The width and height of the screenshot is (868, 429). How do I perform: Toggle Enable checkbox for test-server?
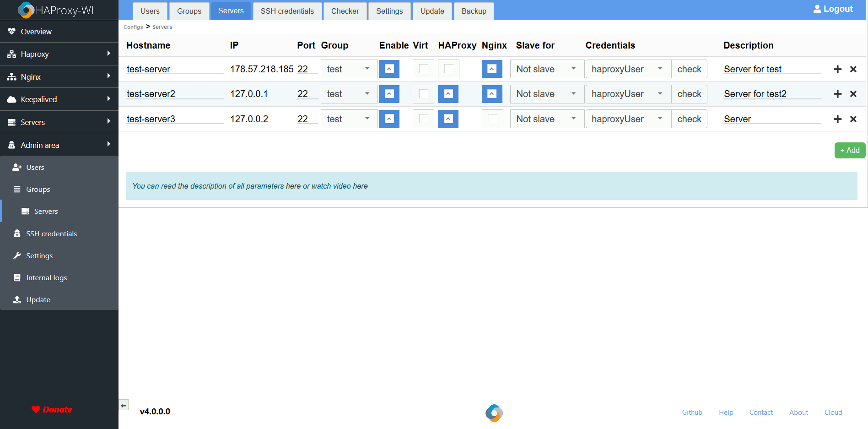(389, 69)
